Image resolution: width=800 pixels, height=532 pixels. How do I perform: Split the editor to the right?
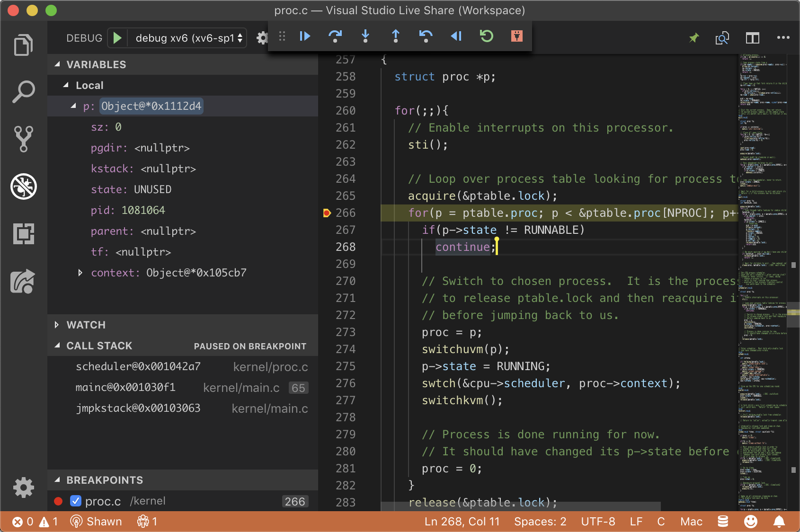(x=752, y=38)
